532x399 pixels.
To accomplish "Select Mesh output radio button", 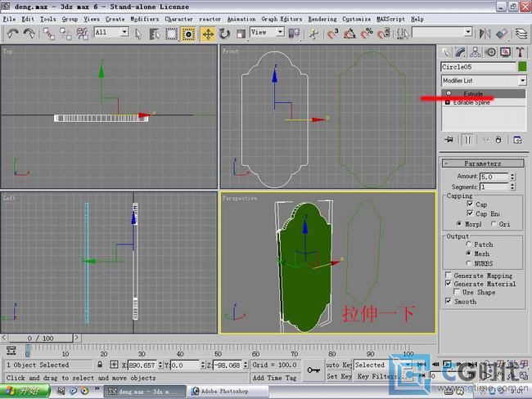I will pyautogui.click(x=468, y=253).
